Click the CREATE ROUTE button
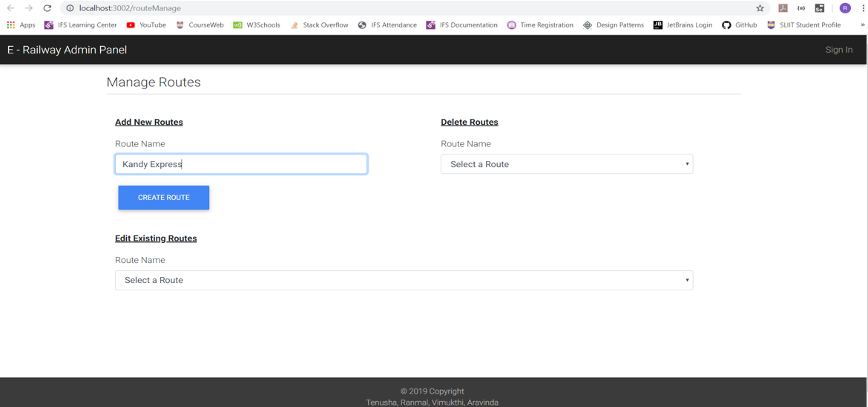 164,198
